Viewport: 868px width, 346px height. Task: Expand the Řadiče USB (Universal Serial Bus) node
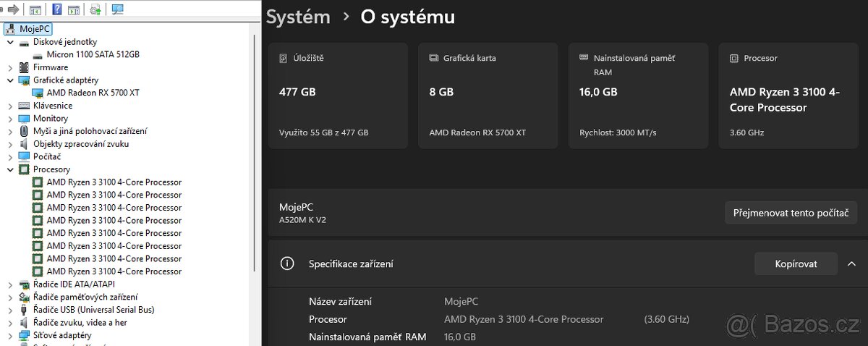[x=10, y=309]
